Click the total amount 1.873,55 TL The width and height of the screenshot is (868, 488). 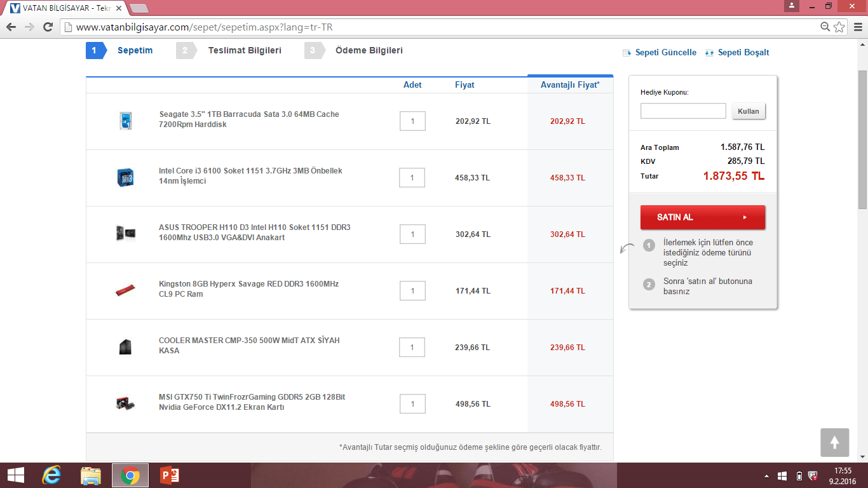click(x=733, y=176)
